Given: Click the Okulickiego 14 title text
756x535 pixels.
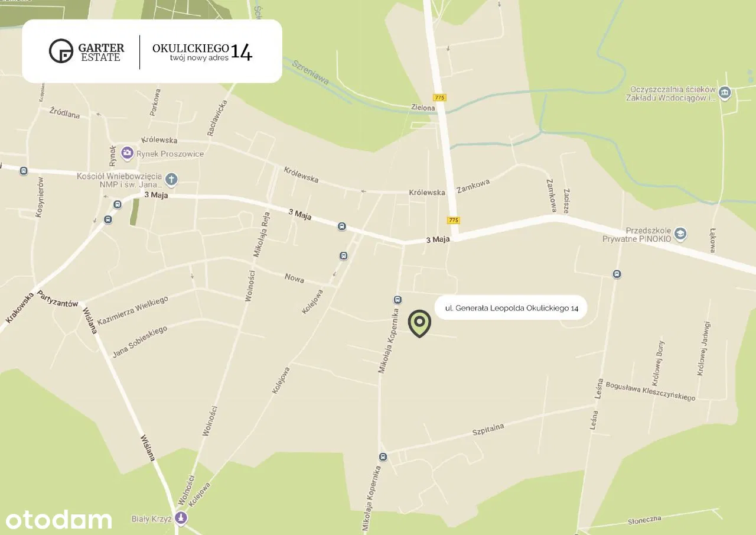Looking at the screenshot, I should (203, 52).
